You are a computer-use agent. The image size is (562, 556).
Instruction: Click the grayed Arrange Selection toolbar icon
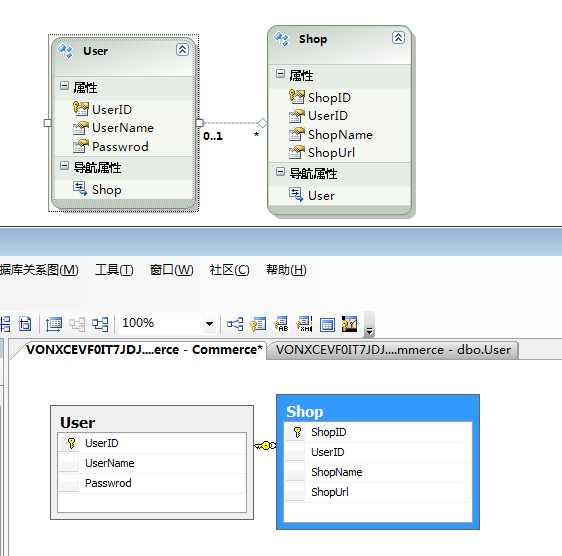[77, 324]
